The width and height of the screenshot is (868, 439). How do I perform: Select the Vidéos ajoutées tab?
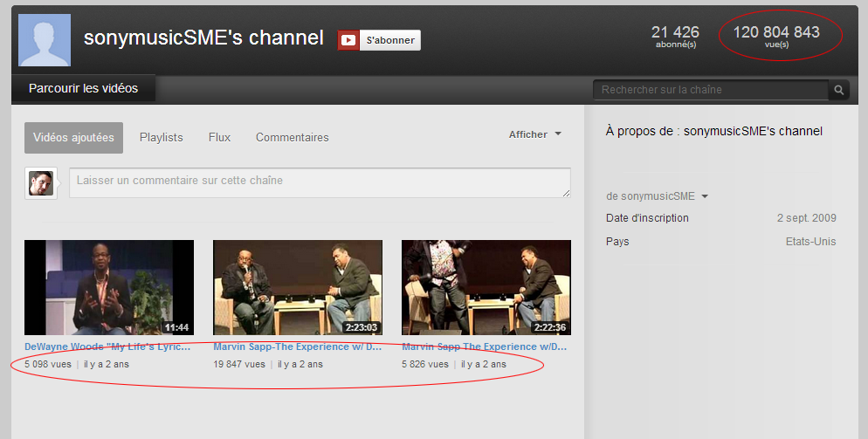73,138
